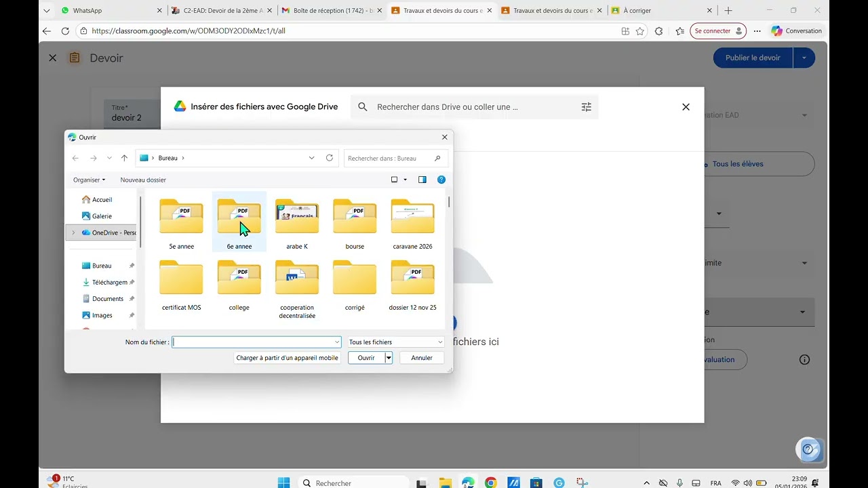Select Téléchargements in the navigation pane
Viewport: 868px width, 488px height.
click(108, 282)
